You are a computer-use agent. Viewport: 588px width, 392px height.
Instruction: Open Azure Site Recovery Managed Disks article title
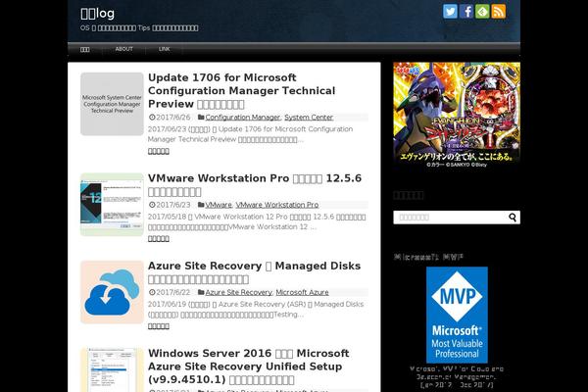[254, 272]
